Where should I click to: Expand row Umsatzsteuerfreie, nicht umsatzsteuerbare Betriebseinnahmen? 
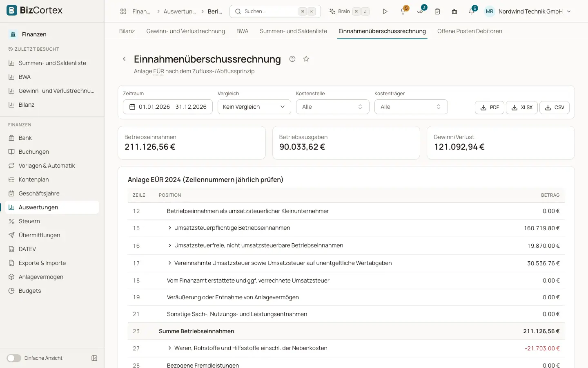[170, 245]
